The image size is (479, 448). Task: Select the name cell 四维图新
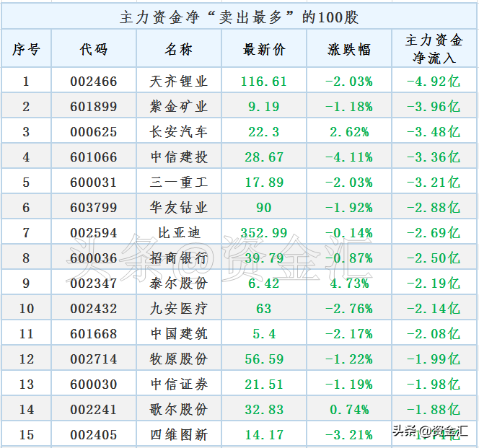(x=179, y=435)
